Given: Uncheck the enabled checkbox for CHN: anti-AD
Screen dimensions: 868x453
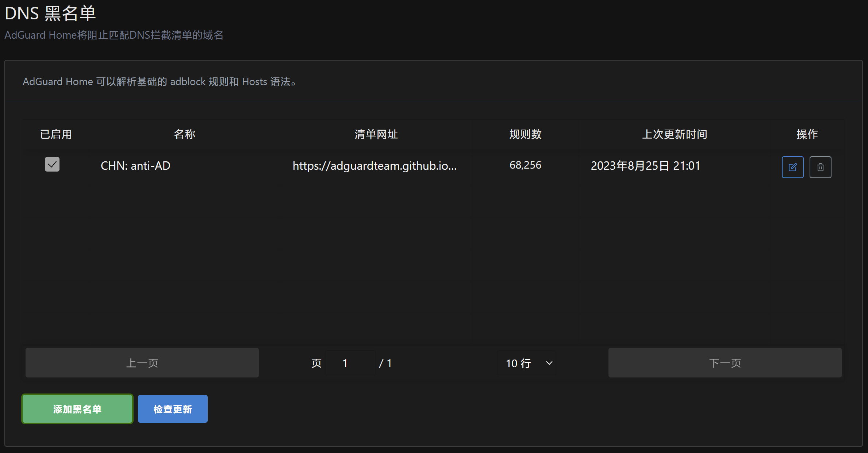Looking at the screenshot, I should click(x=52, y=164).
